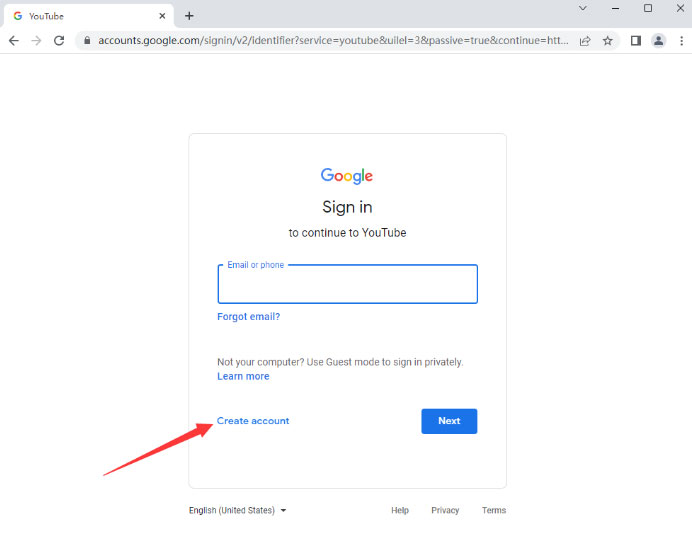
Task: Click the Create account link
Action: click(253, 421)
